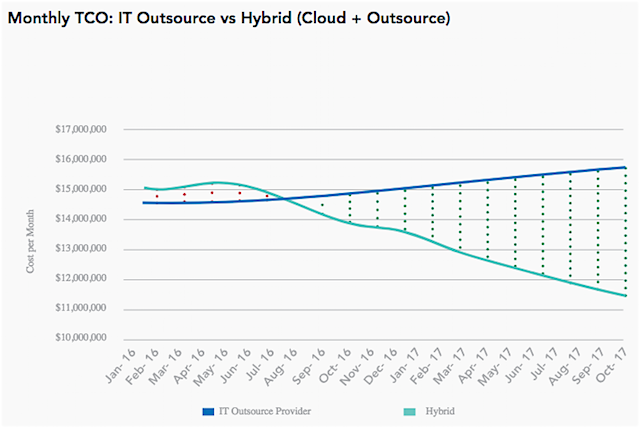This screenshot has width=640, height=428.
Task: Click Hybrid line endpoint at Oct-17
Action: [x=626, y=296]
